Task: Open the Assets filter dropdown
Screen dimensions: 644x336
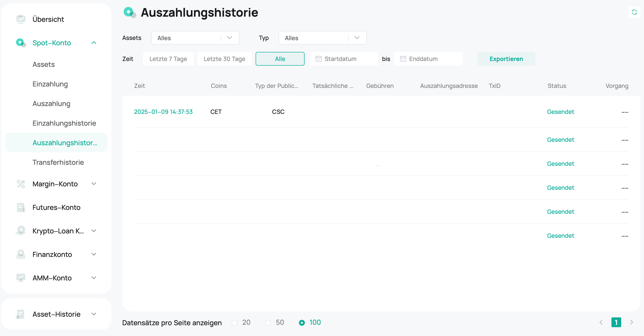Action: click(x=195, y=38)
